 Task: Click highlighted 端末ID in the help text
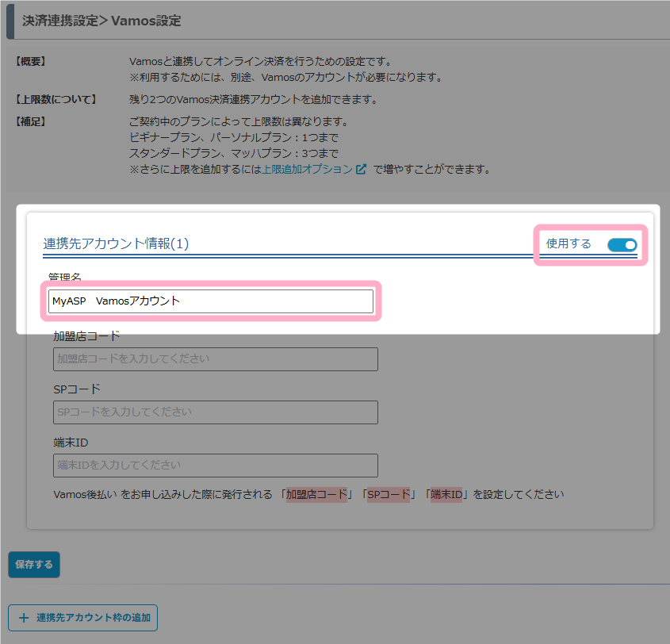click(x=446, y=494)
